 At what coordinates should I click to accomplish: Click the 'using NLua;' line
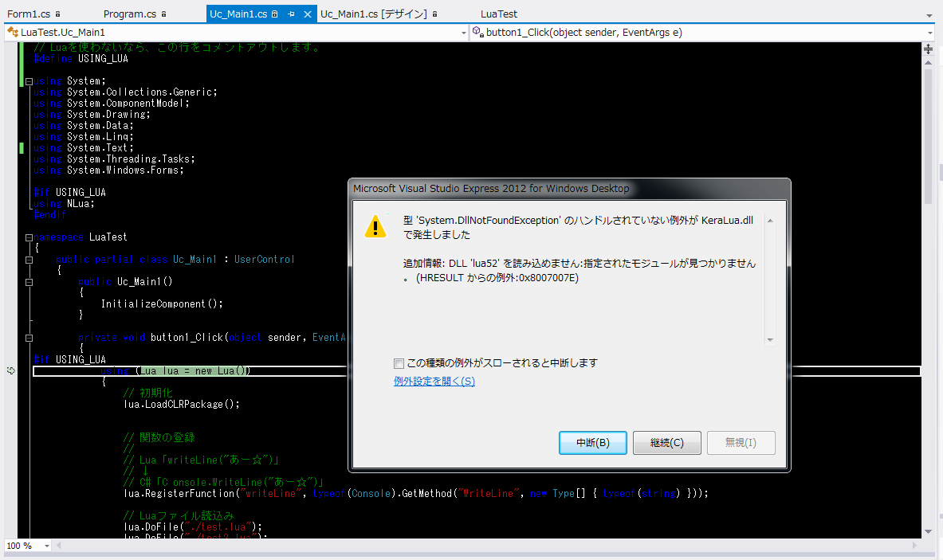[x=64, y=204]
